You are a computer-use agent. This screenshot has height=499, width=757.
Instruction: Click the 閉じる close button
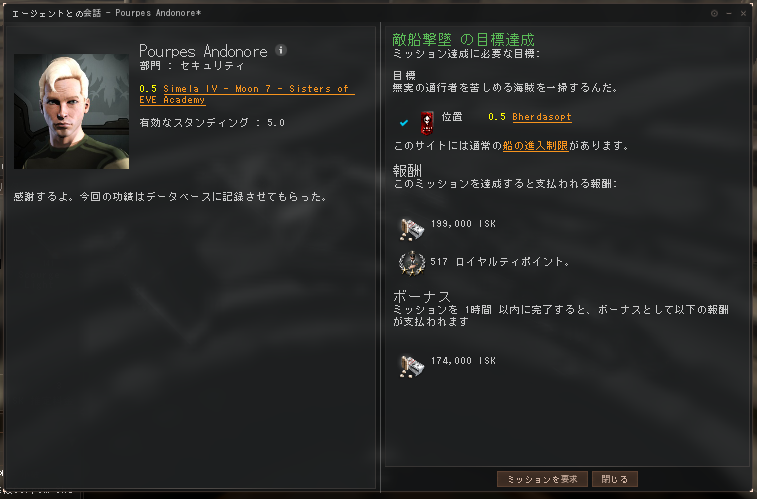coord(615,479)
